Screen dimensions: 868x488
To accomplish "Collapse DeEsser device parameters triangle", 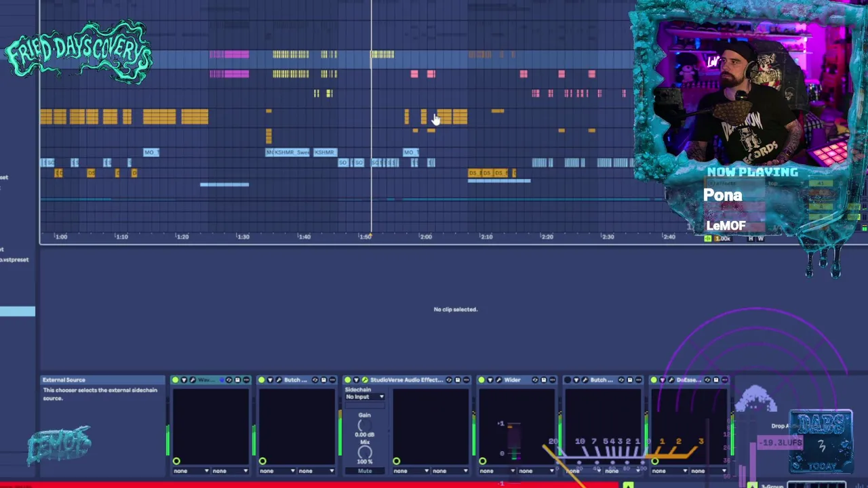I will tap(663, 380).
